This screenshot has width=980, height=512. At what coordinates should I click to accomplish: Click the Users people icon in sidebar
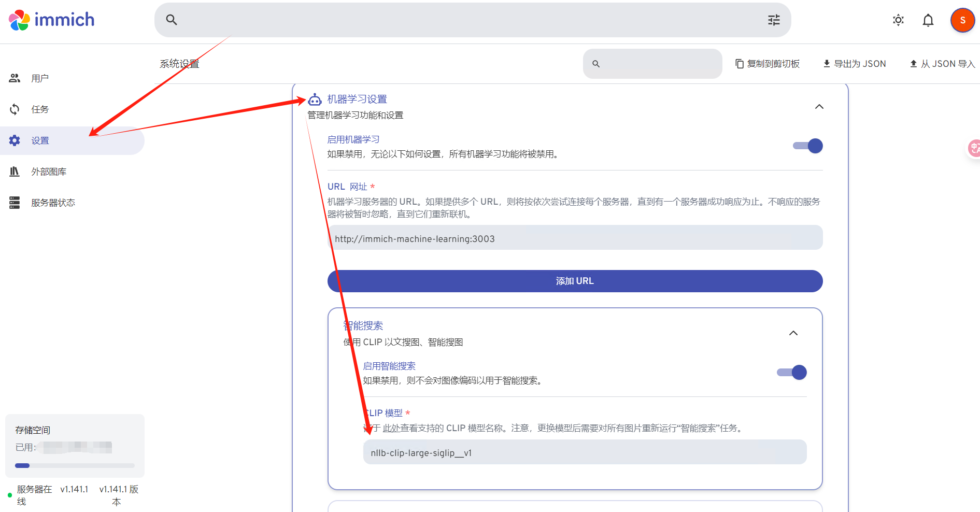(15, 78)
